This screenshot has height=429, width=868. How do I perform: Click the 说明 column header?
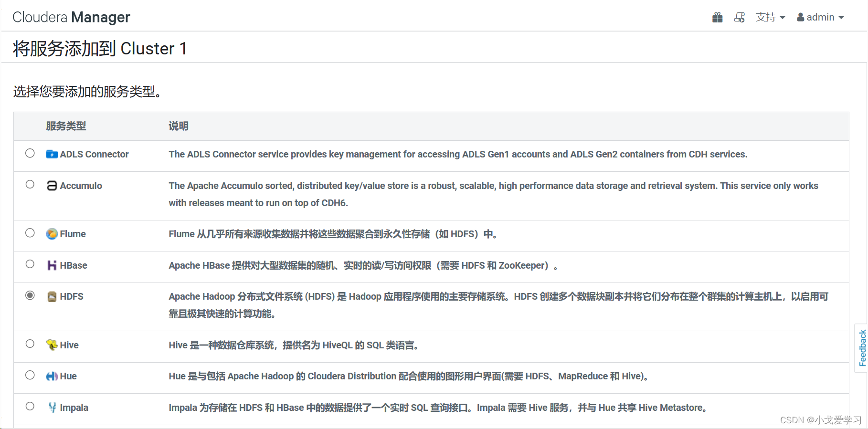click(x=179, y=126)
